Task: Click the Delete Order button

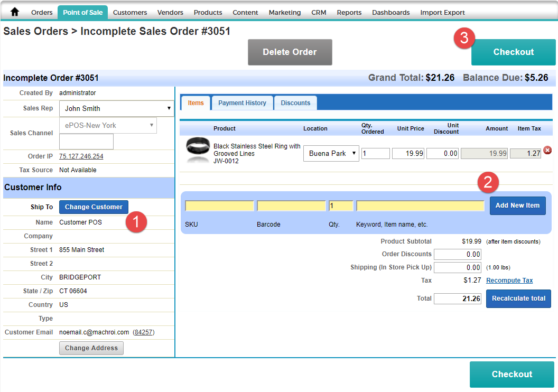Action: (x=290, y=52)
